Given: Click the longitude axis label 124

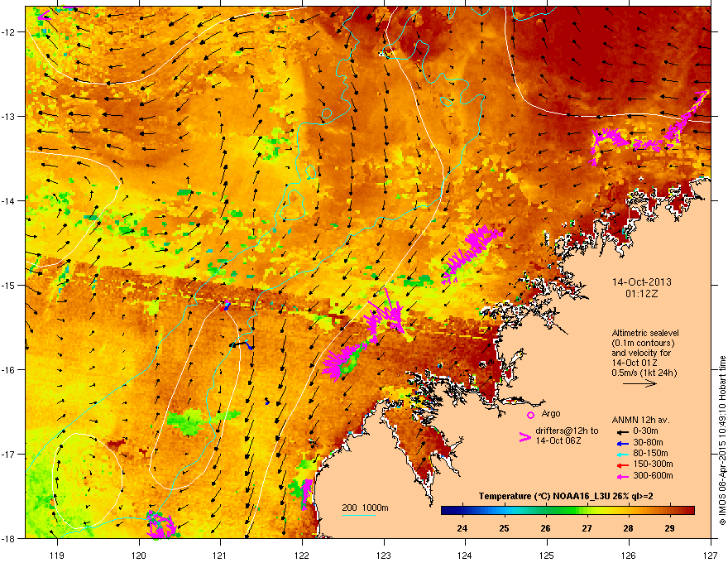Looking at the screenshot, I should point(465,555).
